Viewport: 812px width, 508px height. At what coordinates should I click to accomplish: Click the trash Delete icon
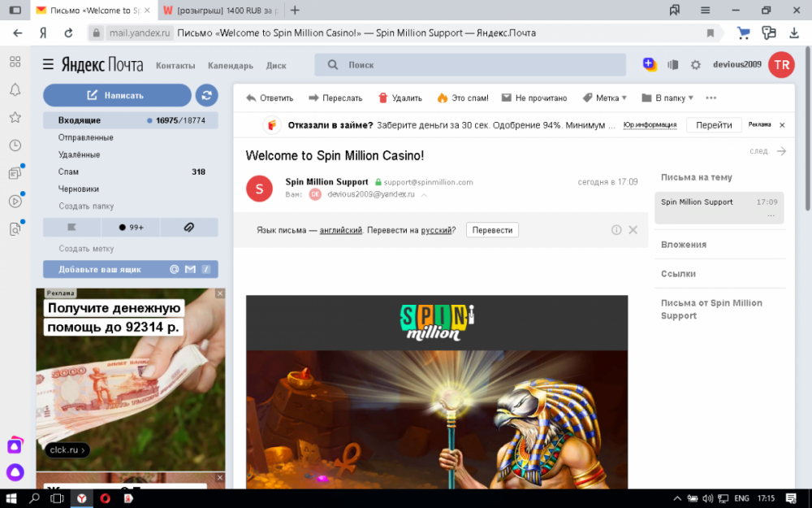pyautogui.click(x=383, y=98)
